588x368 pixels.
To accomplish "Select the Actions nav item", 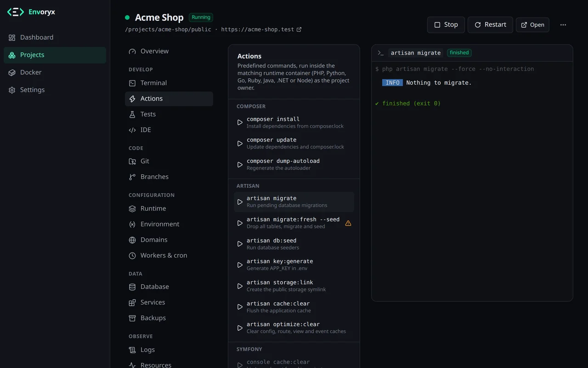I will (x=169, y=98).
